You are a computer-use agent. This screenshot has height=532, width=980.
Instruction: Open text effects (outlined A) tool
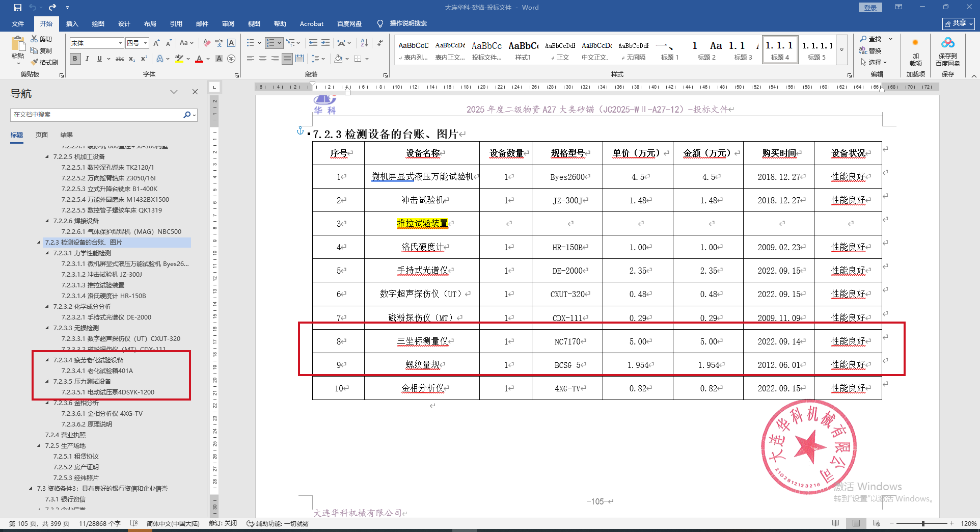point(160,59)
